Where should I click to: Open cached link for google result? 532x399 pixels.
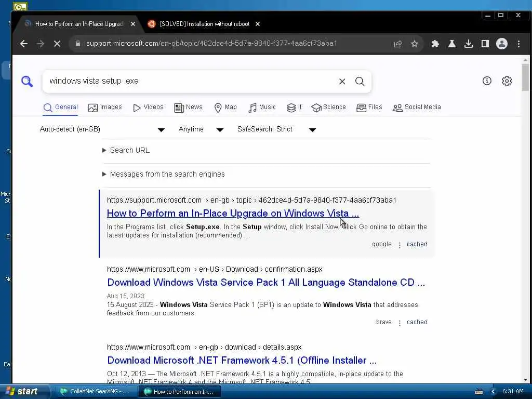point(417,244)
